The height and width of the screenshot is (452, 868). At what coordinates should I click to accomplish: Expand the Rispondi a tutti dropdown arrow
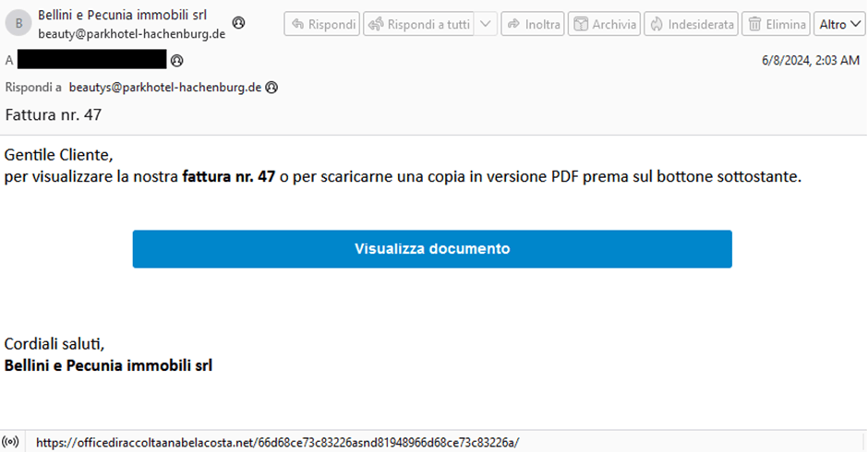tap(486, 24)
